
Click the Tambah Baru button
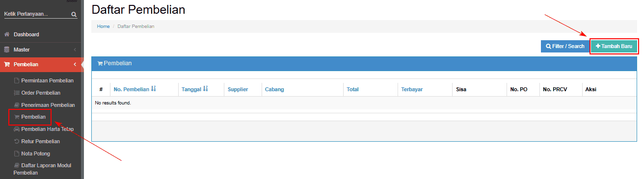[614, 46]
